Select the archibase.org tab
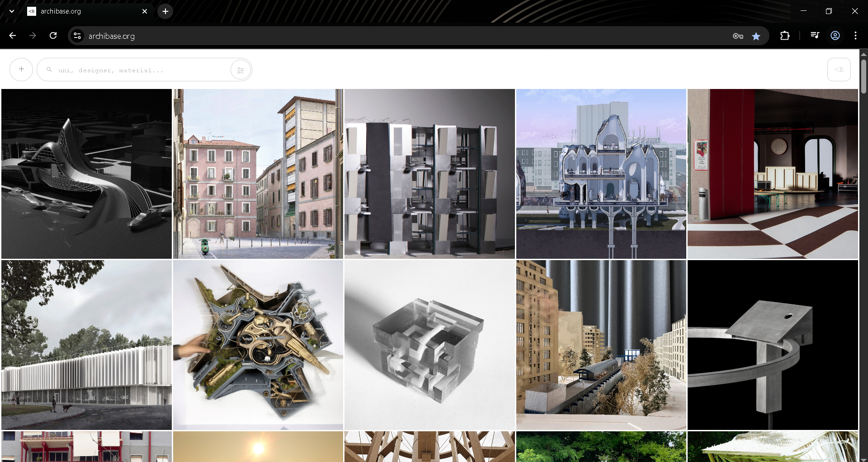Screen dimensions: 868x462 (x=87, y=11)
